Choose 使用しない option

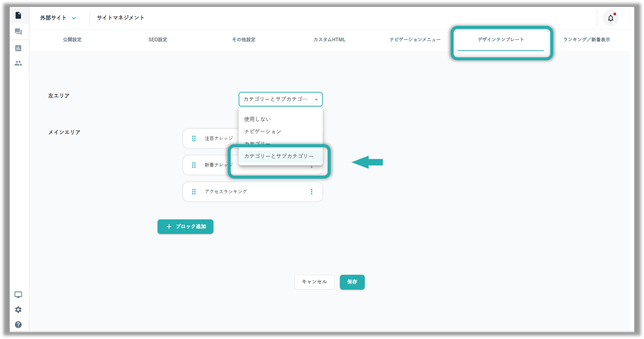pyautogui.click(x=281, y=119)
